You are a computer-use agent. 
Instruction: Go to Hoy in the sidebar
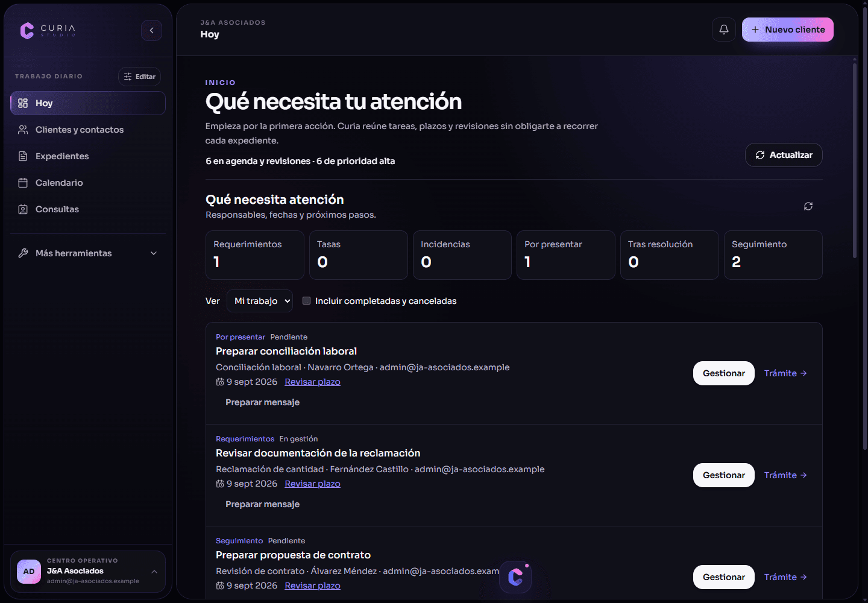point(88,103)
